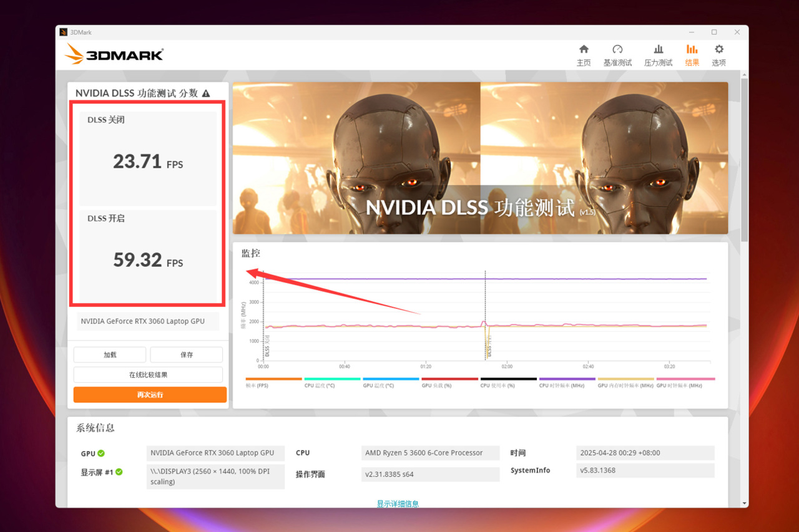Open the 显示详细信息 link
This screenshot has width=799, height=532.
398,503
